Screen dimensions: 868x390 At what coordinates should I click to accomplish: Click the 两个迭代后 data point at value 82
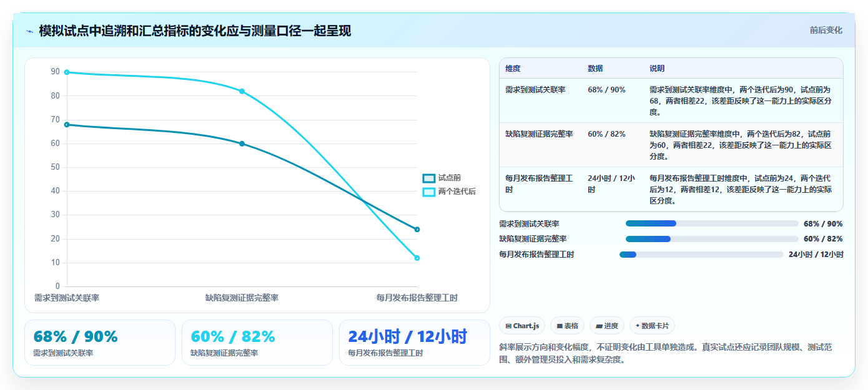242,91
